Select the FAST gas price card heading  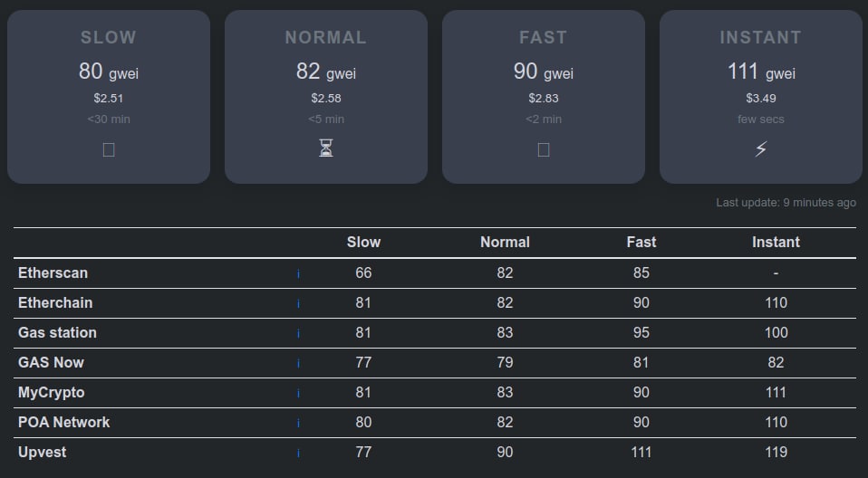click(x=544, y=37)
